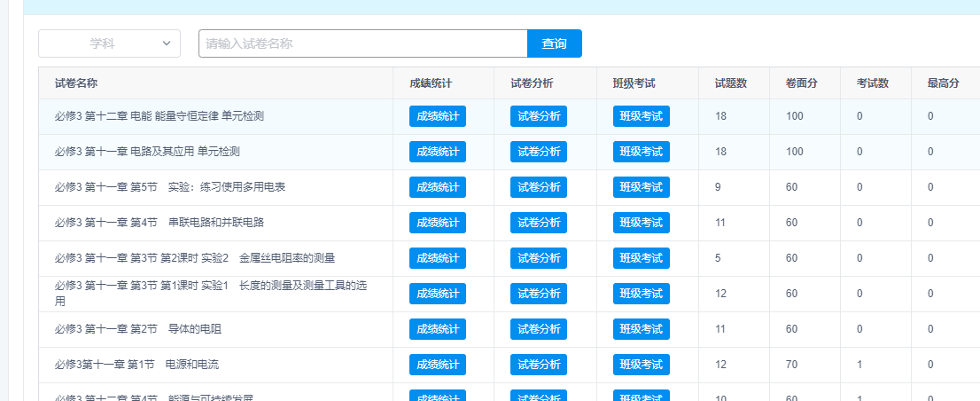Click the 试卷名称 search input field

362,43
